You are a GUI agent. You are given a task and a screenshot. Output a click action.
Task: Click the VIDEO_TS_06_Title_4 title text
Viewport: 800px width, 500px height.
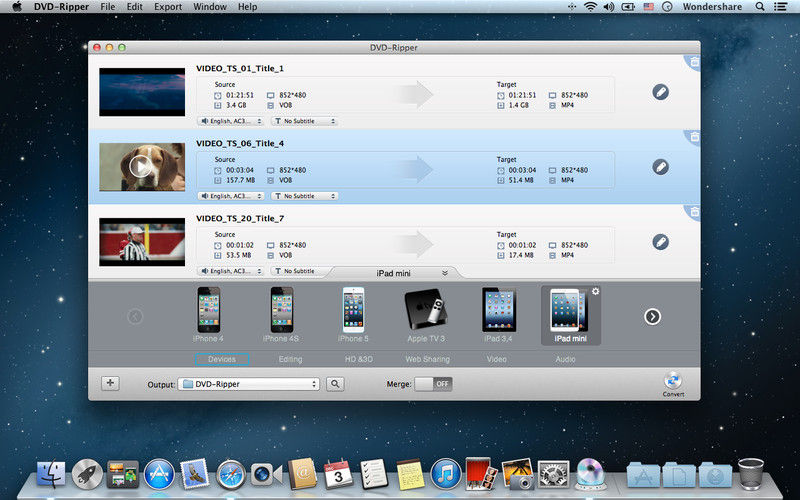click(x=240, y=143)
